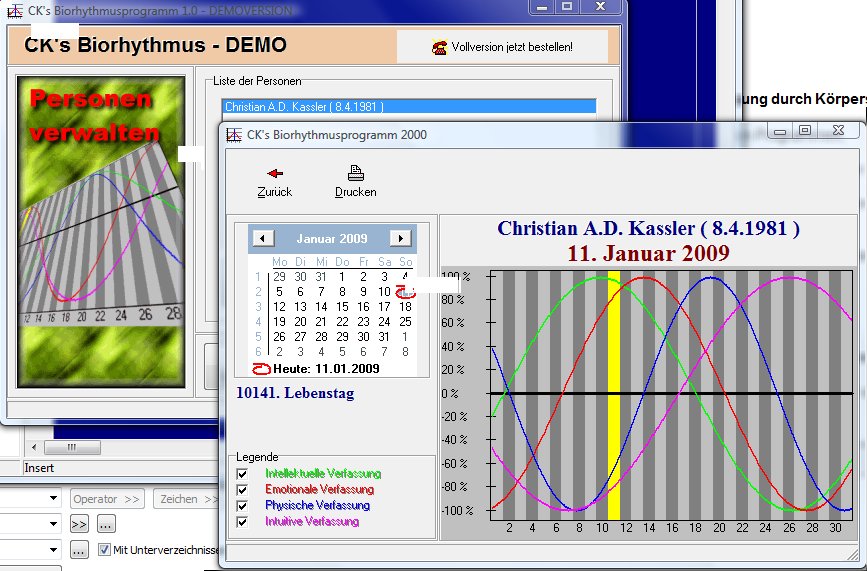Restore the Biorhythmusprogramm 2000 window
Viewport: 867px width, 571px height.
tap(805, 130)
